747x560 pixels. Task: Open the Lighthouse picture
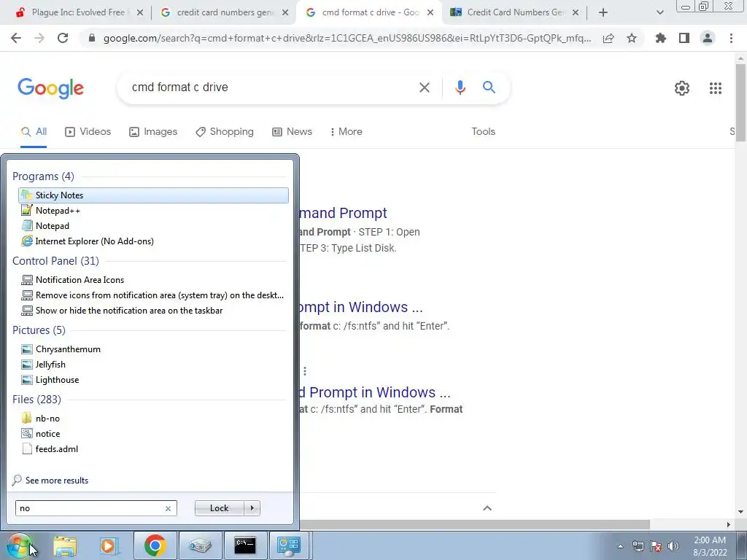tap(57, 379)
